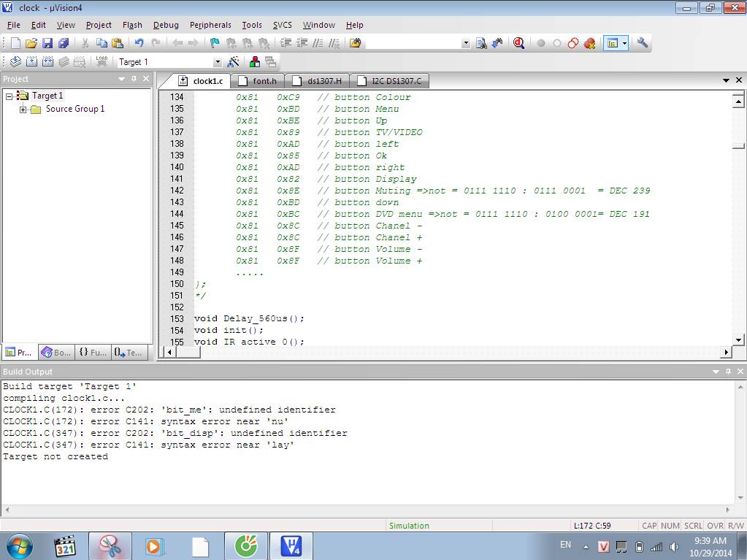Click the Paste clipboard icon

click(x=118, y=43)
